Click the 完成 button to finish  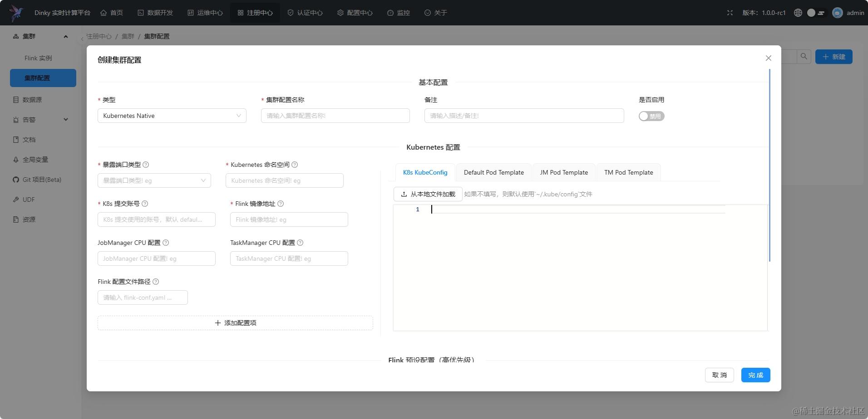coord(755,375)
